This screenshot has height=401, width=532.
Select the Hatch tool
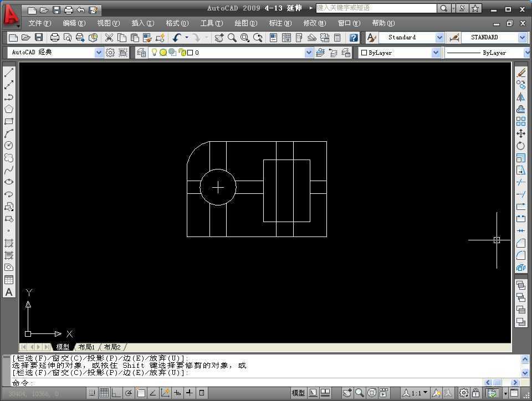(9, 243)
